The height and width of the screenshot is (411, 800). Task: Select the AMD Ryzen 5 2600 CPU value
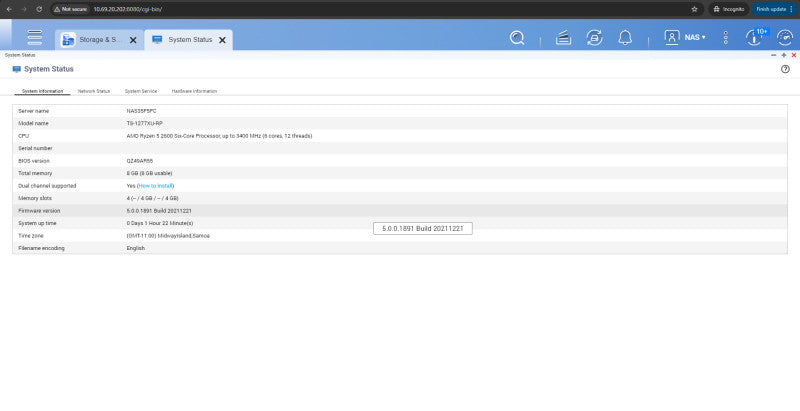point(219,136)
